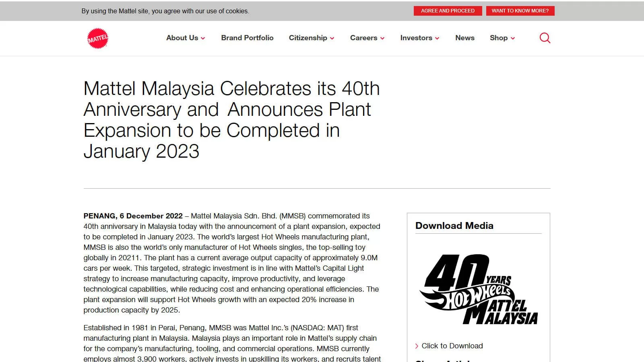Expand the Careers chevron
Screen dimensions: 644x362
[382, 38]
